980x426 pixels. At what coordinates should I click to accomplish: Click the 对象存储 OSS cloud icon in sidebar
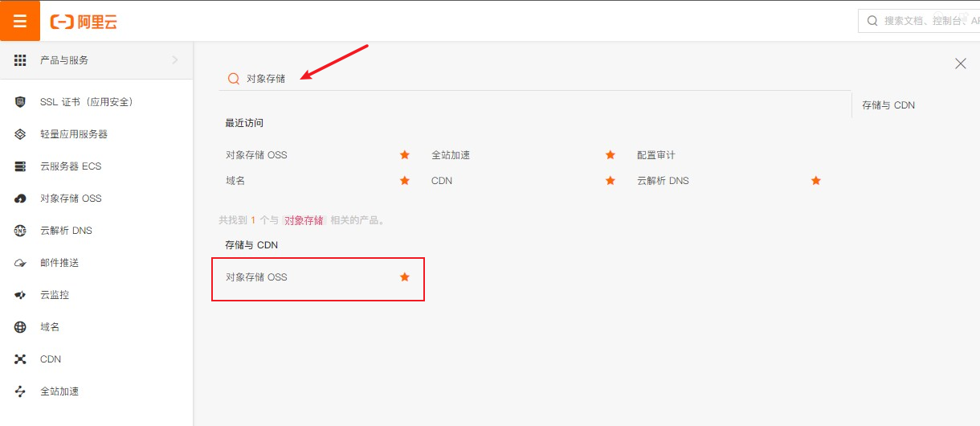[21, 199]
